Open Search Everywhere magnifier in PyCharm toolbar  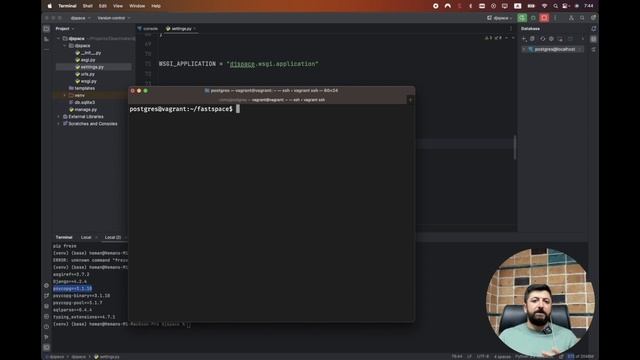click(x=582, y=18)
